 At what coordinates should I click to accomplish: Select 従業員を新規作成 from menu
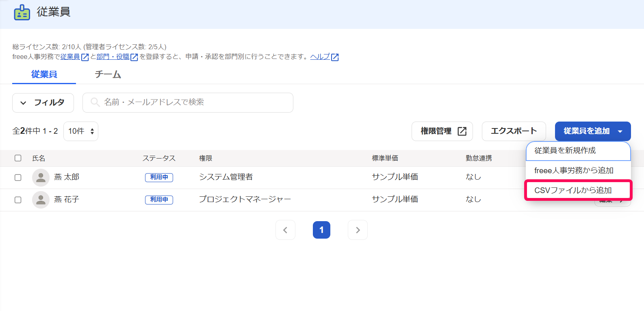578,151
